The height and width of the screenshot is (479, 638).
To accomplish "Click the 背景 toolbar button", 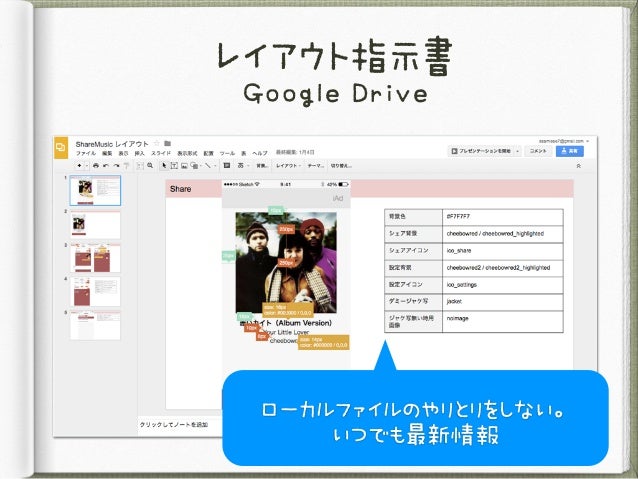I will coord(262,166).
